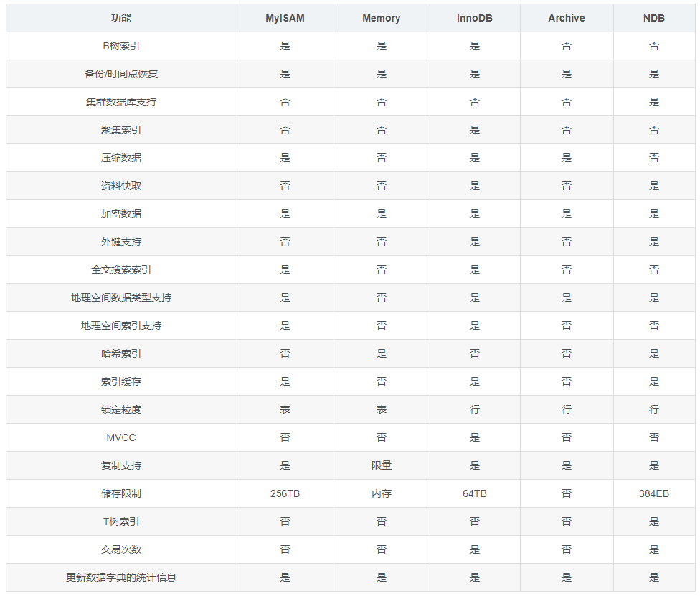This screenshot has width=700, height=596.
Task: Select the T树索引 row label
Action: (121, 521)
